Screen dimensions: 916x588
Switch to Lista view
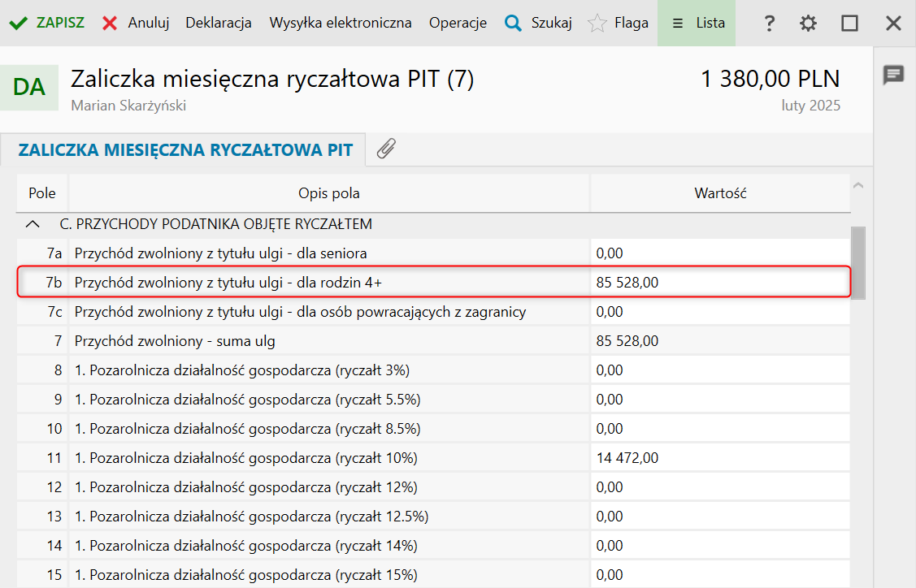pos(697,23)
